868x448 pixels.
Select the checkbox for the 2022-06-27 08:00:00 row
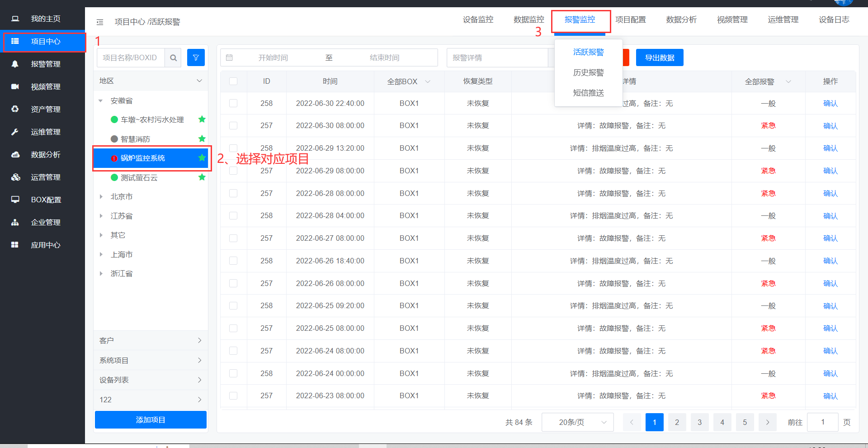(x=233, y=238)
